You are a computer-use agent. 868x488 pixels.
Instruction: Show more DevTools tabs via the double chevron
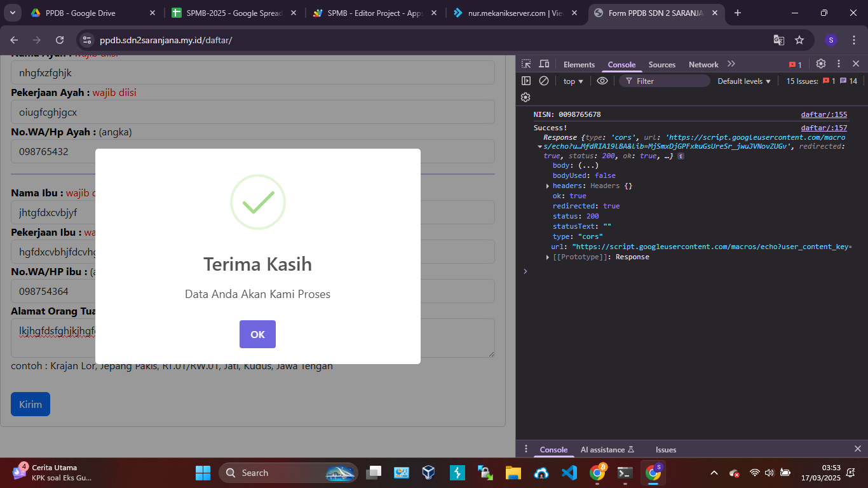731,64
